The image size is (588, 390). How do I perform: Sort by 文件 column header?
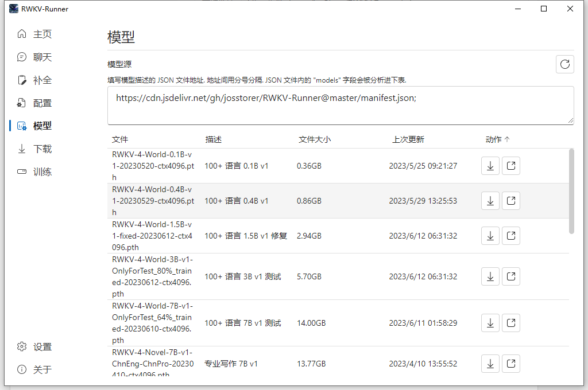(120, 139)
